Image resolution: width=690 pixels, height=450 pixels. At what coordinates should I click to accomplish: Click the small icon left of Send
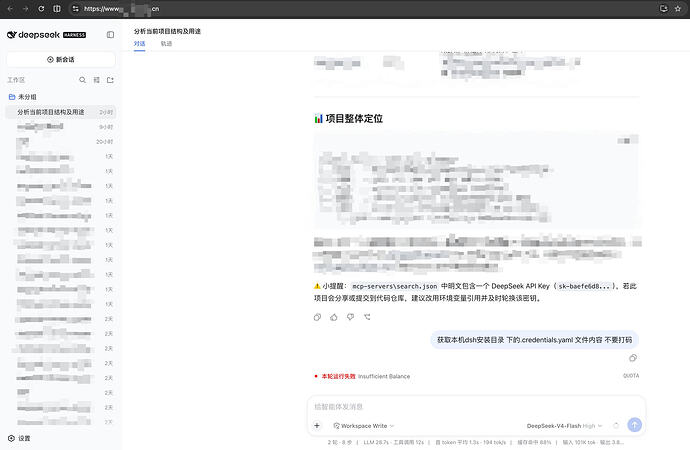coord(616,425)
